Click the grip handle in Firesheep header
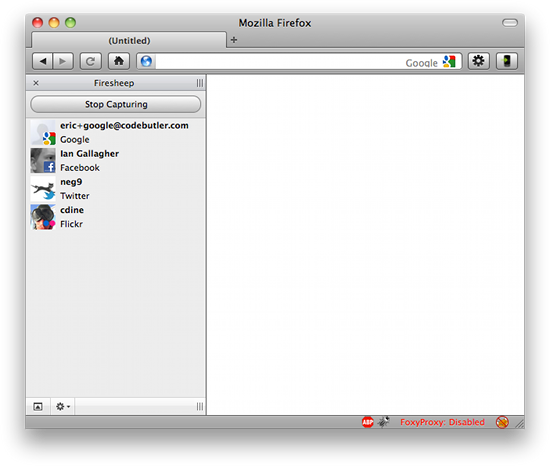Viewport: 550px width, 466px height. (x=200, y=83)
